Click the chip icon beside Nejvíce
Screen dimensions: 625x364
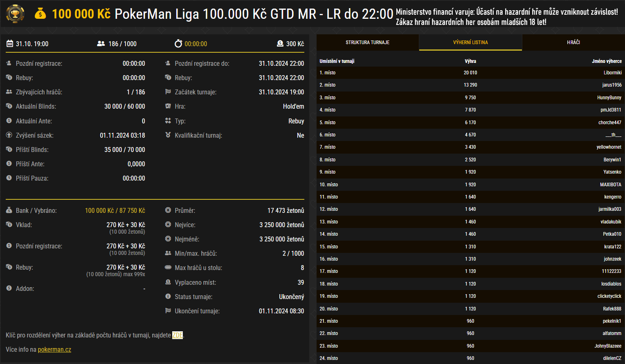pyautogui.click(x=168, y=225)
